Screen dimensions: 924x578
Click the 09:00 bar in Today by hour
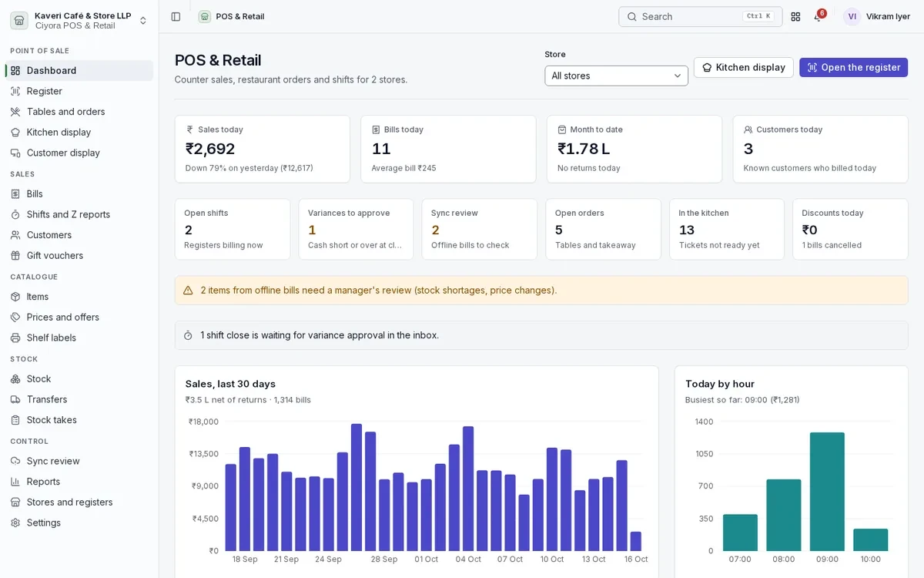(827, 492)
